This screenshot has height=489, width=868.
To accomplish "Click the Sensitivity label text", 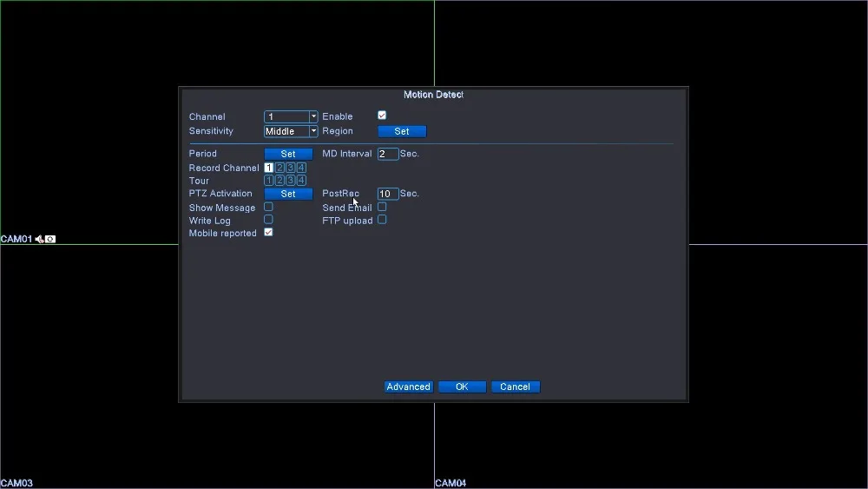I will tap(211, 131).
